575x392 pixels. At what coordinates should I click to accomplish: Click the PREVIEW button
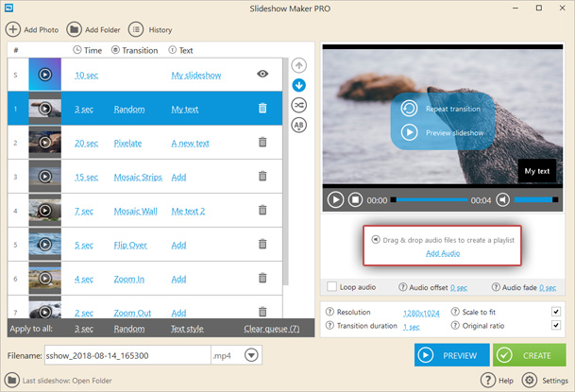(451, 355)
